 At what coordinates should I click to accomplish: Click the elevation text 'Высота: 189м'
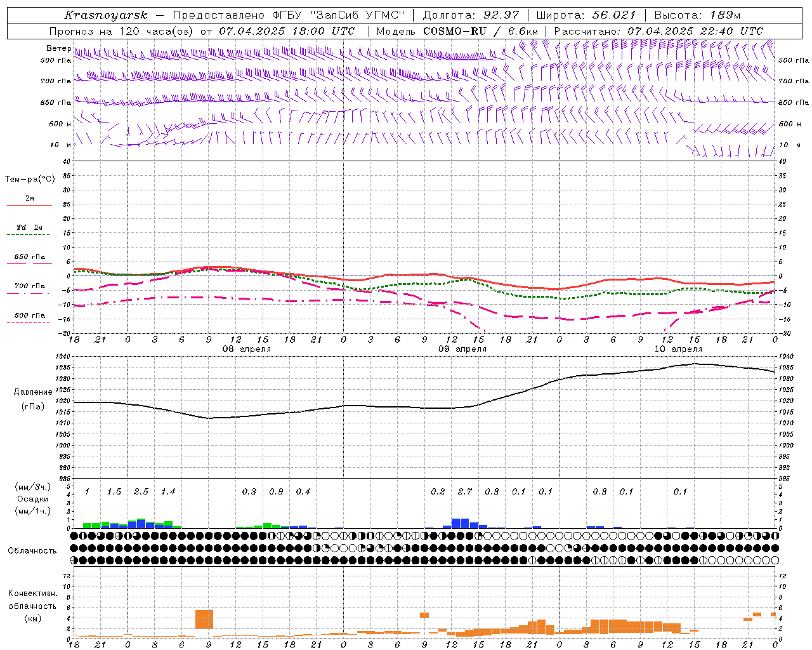[697, 15]
